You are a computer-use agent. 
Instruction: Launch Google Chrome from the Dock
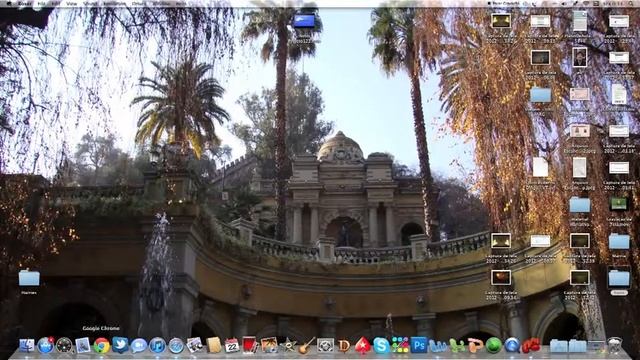point(102,346)
